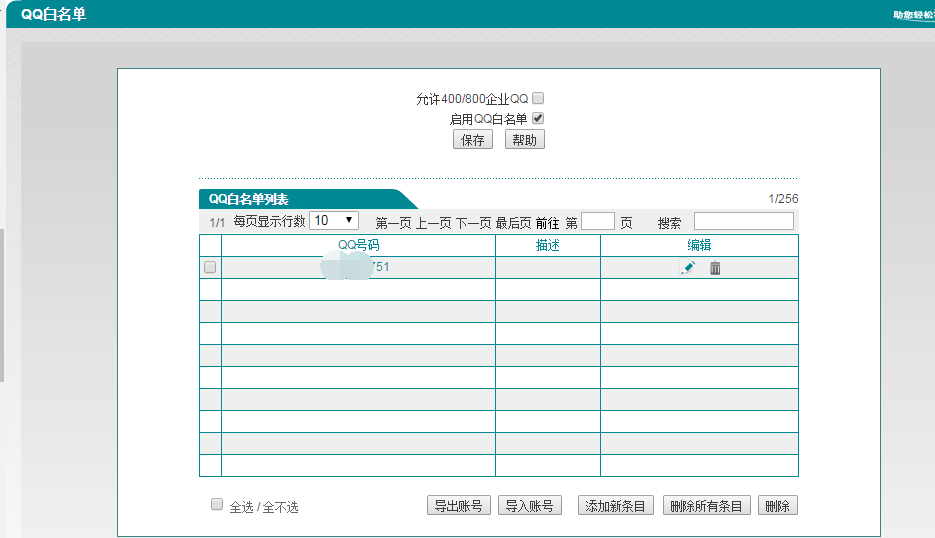This screenshot has width=935, height=538.
Task: Go to 下一页 in pagination
Action: click(x=473, y=223)
